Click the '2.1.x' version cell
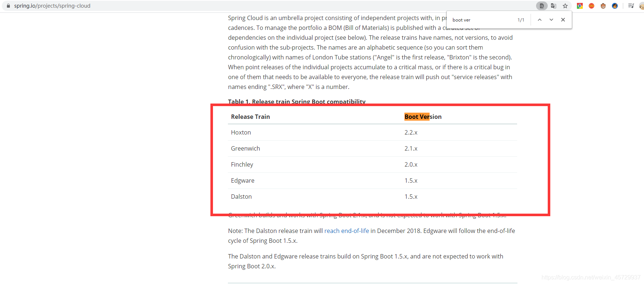 coord(411,148)
